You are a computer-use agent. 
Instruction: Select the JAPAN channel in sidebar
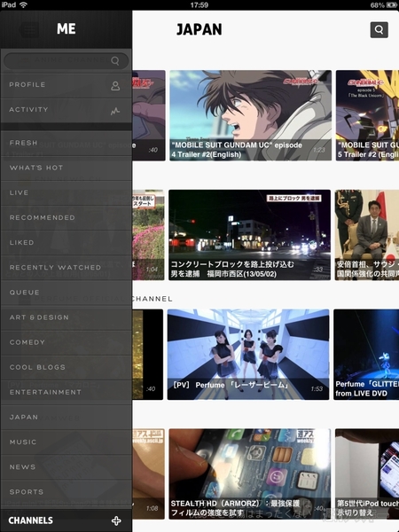[66, 417]
